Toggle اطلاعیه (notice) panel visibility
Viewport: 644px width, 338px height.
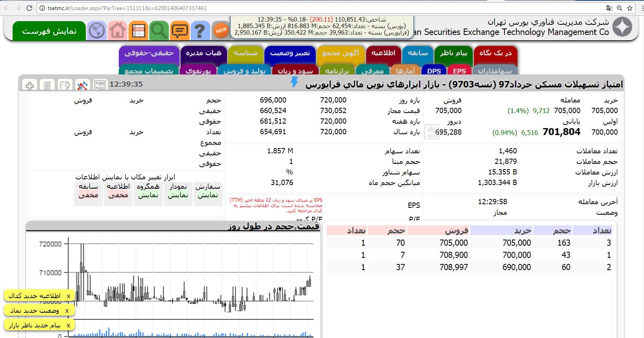(118, 191)
